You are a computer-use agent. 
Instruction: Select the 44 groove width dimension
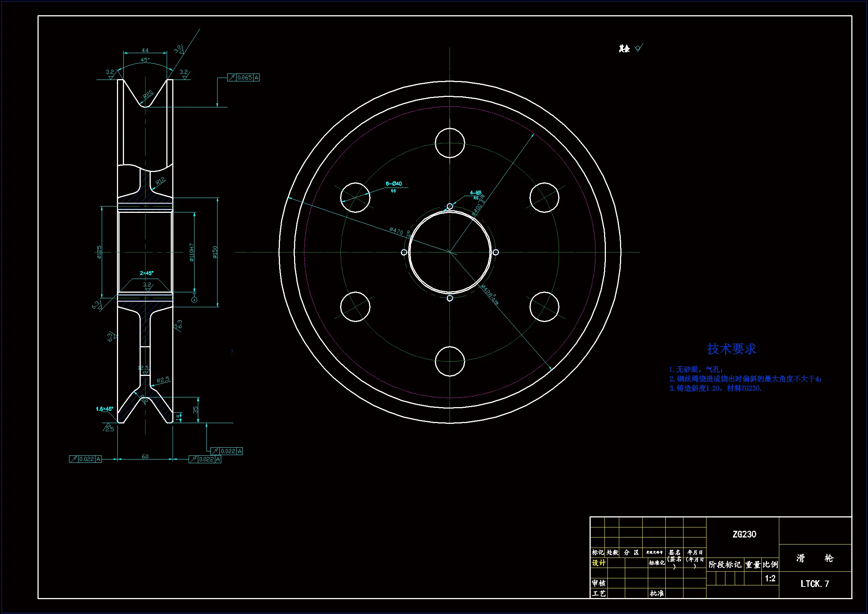pos(145,50)
